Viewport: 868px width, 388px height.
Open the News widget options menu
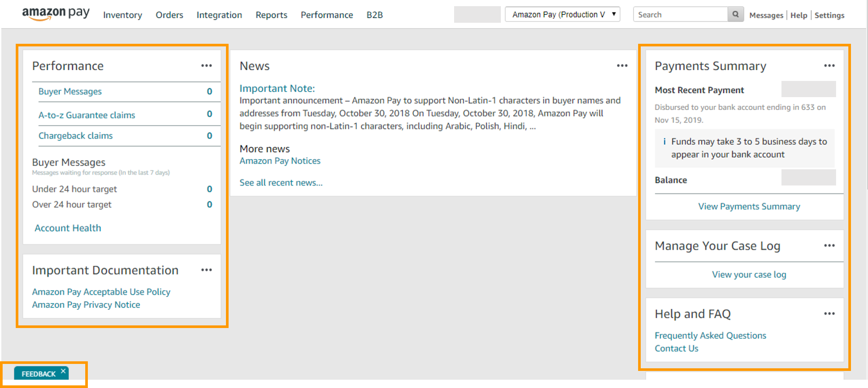click(622, 66)
